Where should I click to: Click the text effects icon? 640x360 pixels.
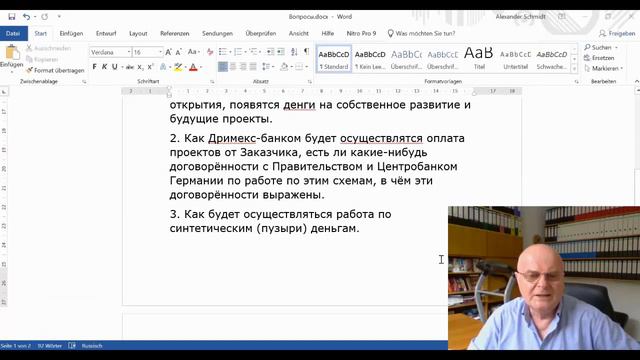point(163,67)
